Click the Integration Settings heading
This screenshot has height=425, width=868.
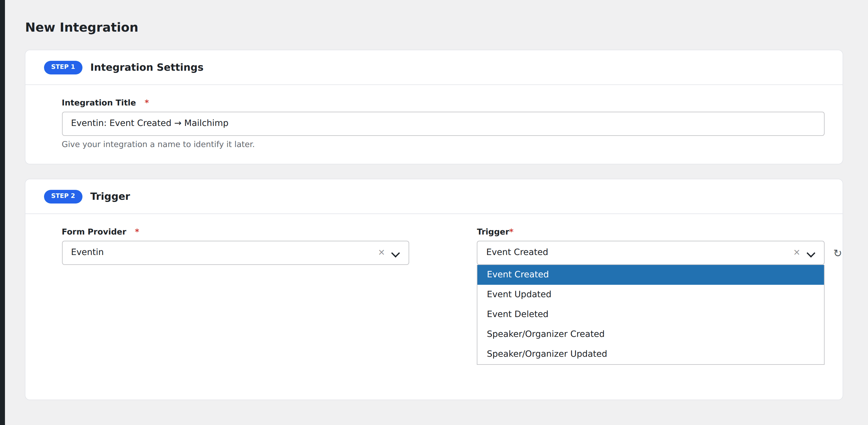click(x=147, y=67)
